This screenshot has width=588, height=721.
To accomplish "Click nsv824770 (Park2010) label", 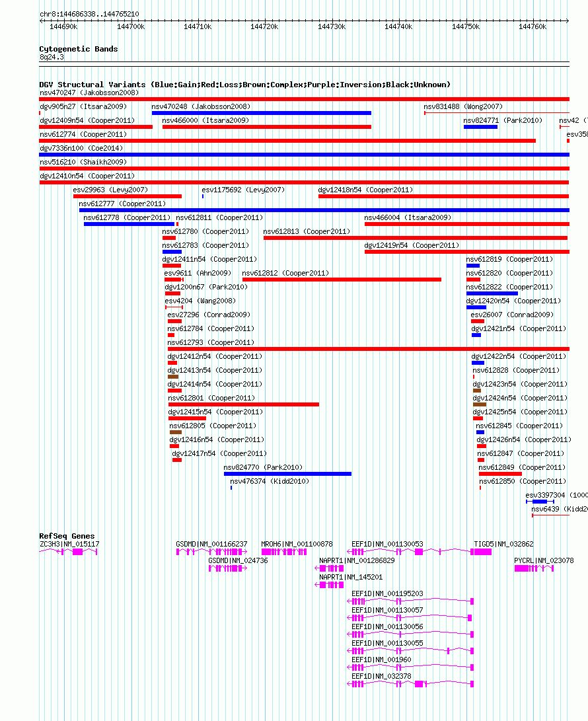I will 263,467.
